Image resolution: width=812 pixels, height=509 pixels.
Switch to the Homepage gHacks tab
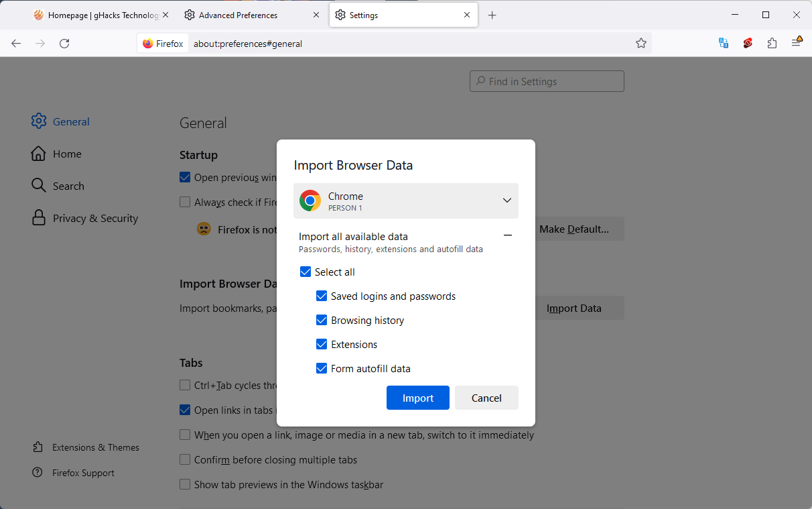tap(96, 15)
